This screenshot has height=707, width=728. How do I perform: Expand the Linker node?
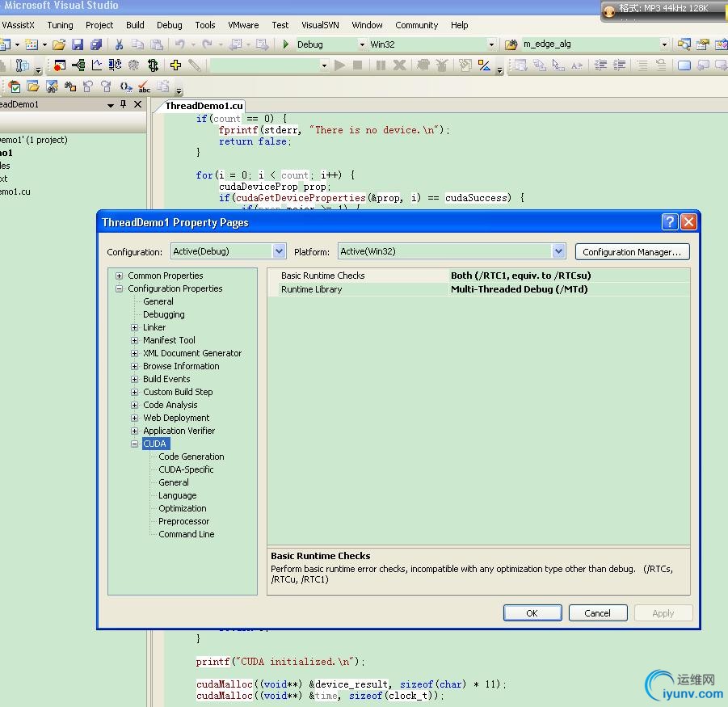click(135, 328)
